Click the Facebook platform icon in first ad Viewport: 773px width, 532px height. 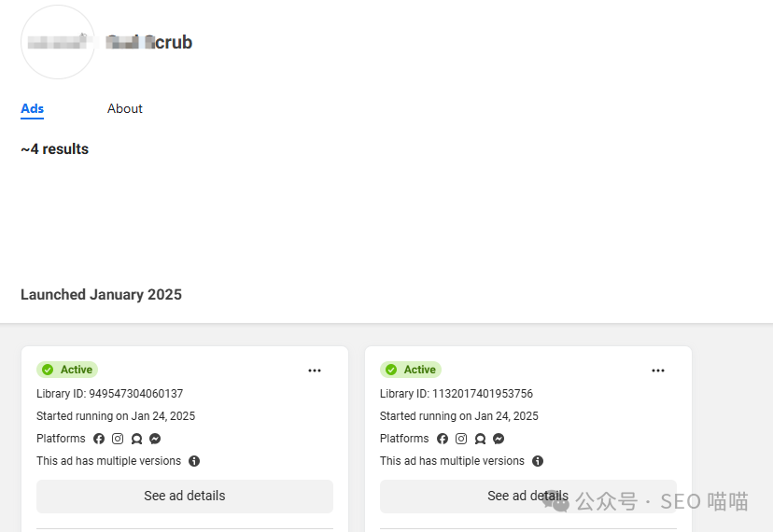pos(99,439)
